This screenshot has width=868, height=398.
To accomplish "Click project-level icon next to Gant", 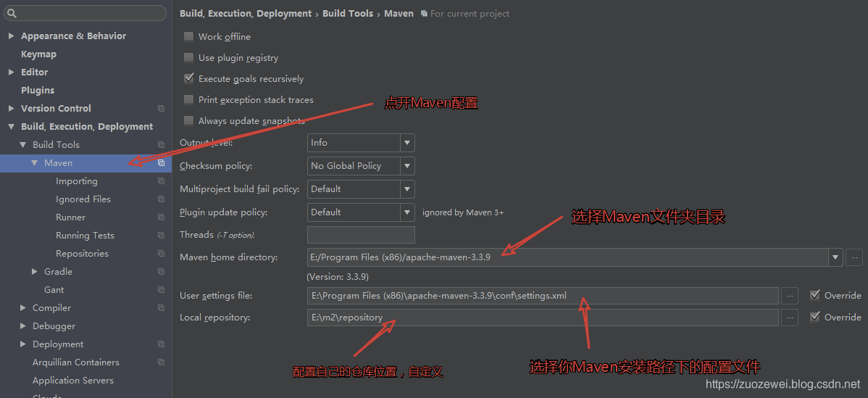I will [161, 290].
